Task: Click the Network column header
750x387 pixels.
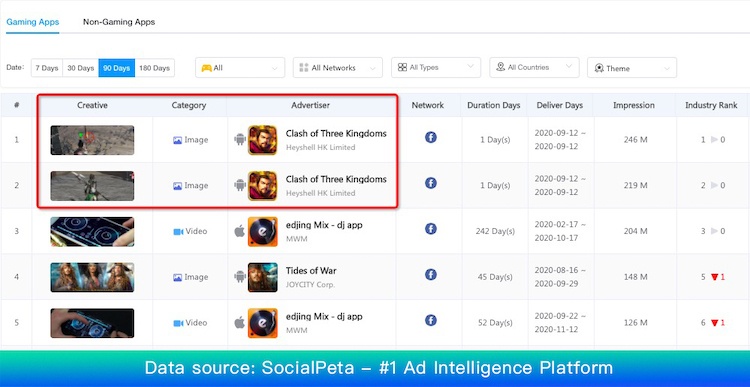Action: coord(428,105)
